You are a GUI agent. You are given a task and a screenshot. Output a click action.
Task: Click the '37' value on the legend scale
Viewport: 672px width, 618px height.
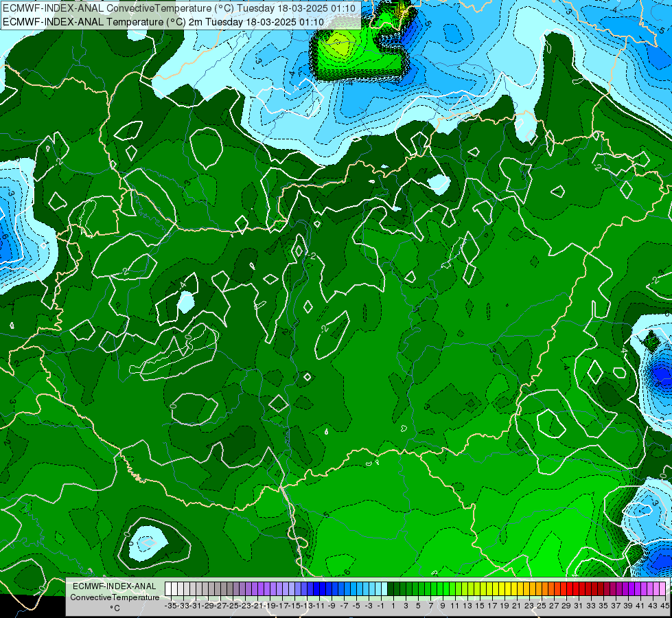point(616,606)
